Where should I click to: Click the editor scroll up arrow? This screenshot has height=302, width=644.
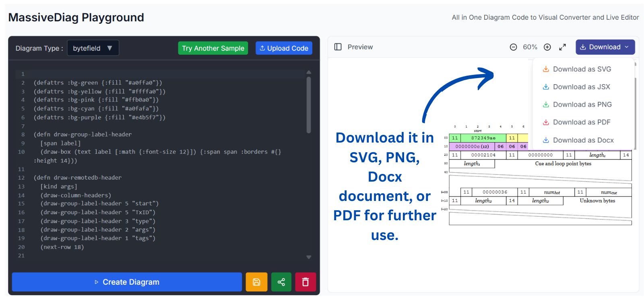point(309,72)
